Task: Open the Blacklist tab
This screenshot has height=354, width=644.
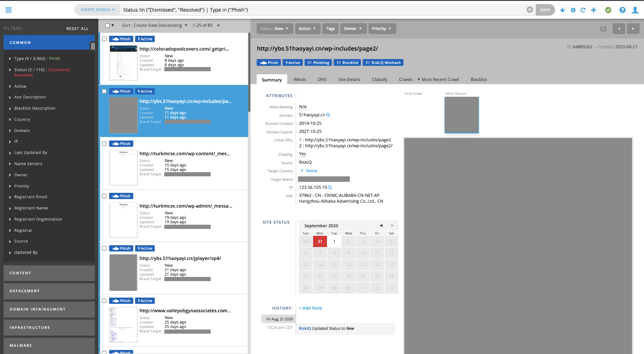Action: [479, 79]
